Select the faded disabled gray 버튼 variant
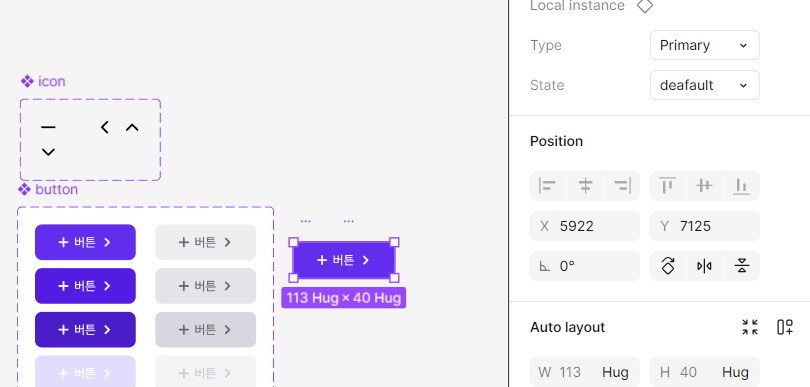 point(206,372)
